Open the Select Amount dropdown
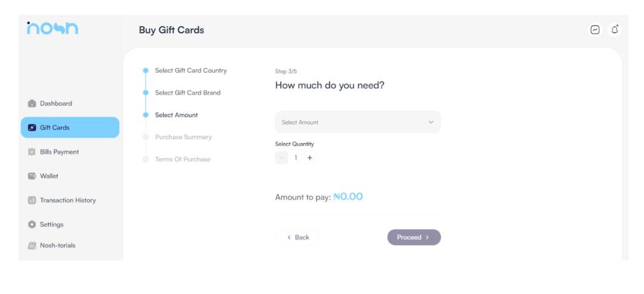The image size is (644, 294). 357,122
